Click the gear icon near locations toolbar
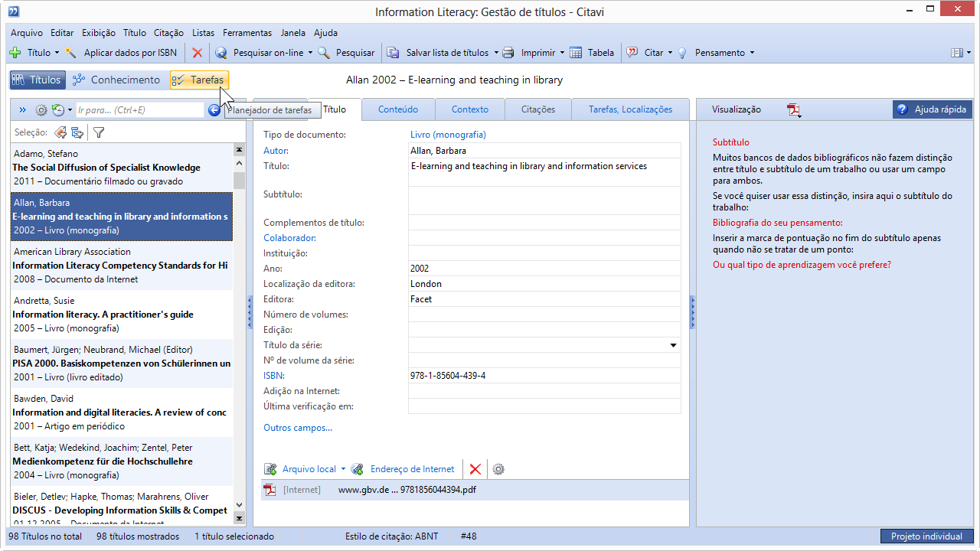This screenshot has width=980, height=551. (498, 469)
